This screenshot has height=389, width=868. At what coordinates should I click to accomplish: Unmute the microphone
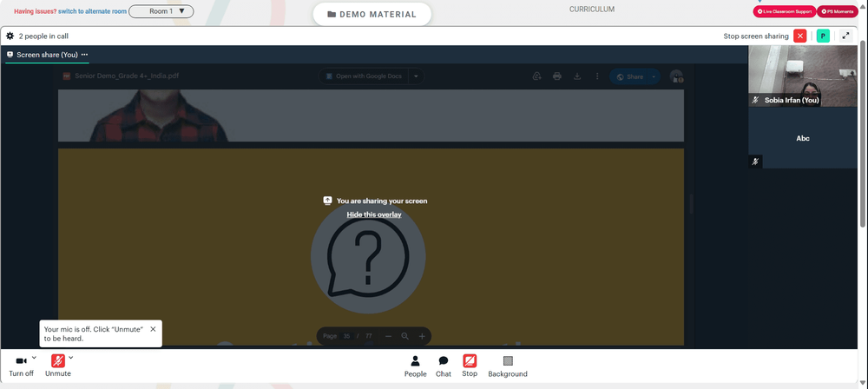(x=57, y=366)
